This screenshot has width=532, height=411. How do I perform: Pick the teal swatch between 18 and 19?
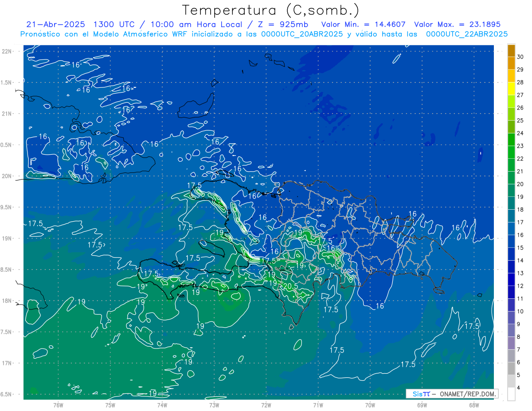[x=511, y=204]
